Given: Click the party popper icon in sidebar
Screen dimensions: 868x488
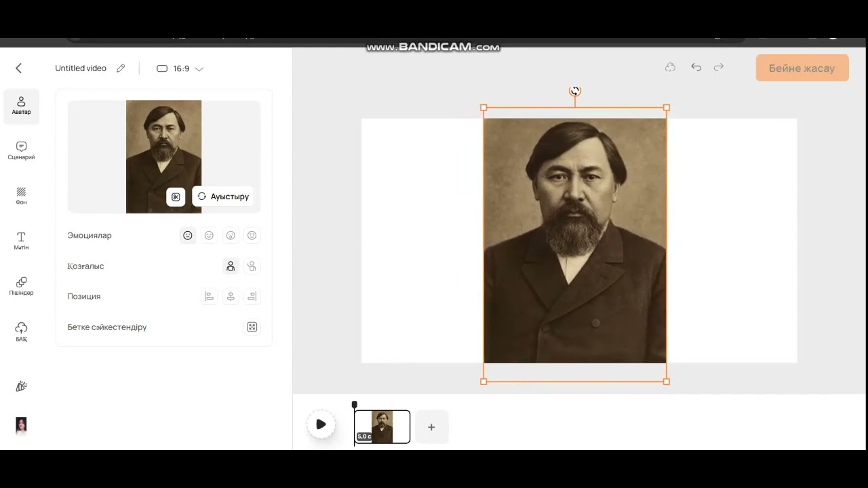Looking at the screenshot, I should pyautogui.click(x=21, y=386).
